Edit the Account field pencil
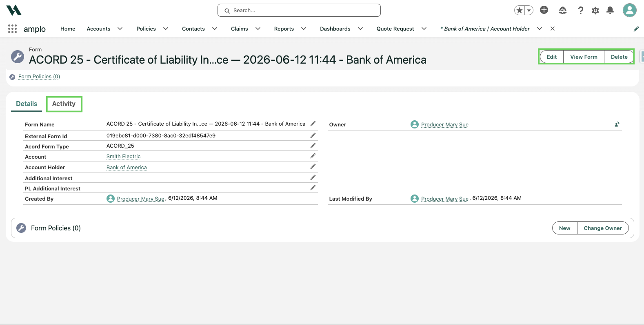This screenshot has width=644, height=325. [313, 156]
